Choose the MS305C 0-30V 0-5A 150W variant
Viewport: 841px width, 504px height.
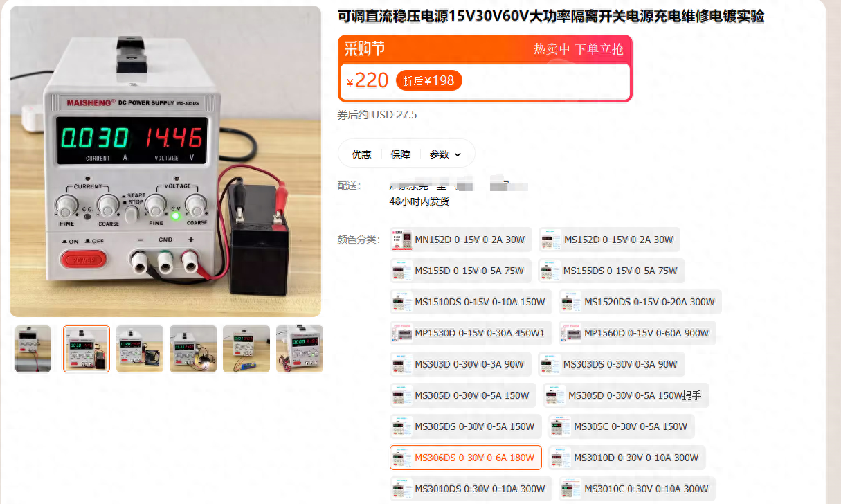[622, 426]
